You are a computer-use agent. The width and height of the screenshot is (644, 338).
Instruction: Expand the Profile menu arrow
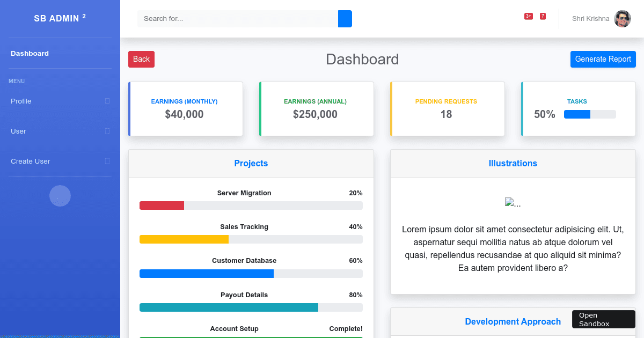click(107, 101)
